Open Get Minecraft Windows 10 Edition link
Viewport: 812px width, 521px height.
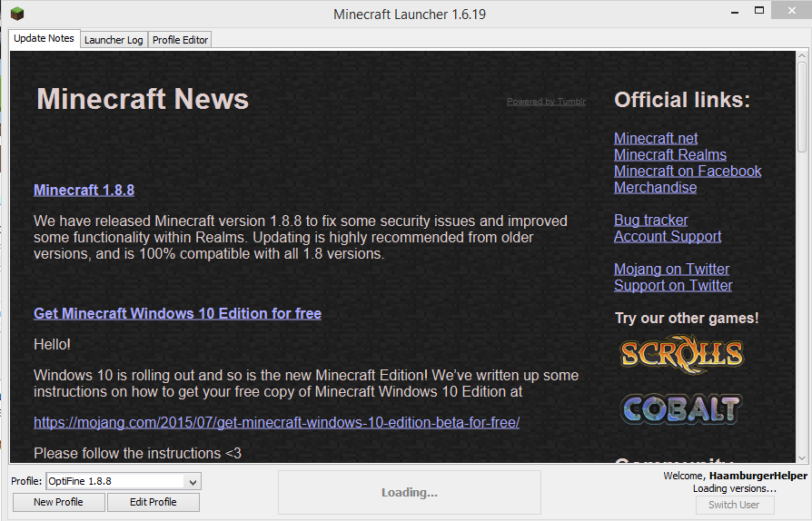point(178,313)
